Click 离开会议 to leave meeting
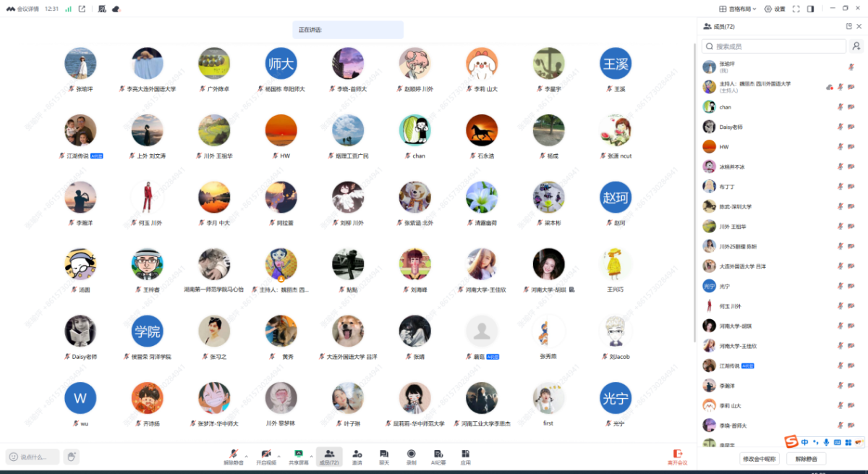 [677, 457]
